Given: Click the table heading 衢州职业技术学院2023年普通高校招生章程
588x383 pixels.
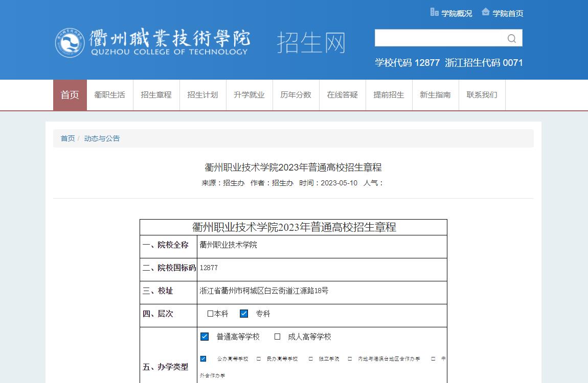Looking at the screenshot, I should (294, 227).
